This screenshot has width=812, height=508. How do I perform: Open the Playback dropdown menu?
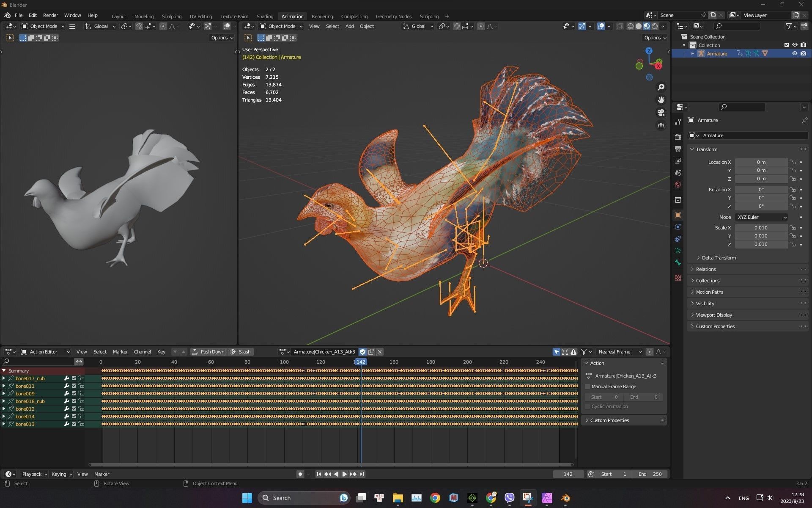[34, 474]
